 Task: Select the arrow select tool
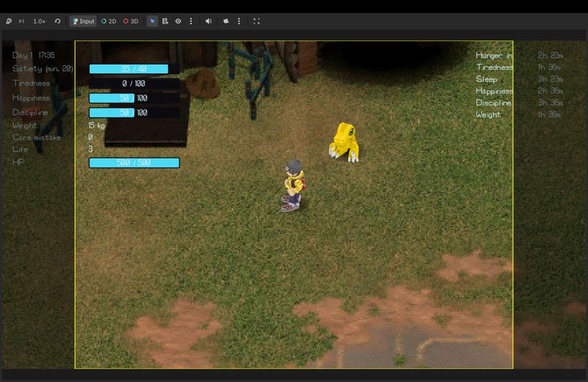[x=153, y=21]
